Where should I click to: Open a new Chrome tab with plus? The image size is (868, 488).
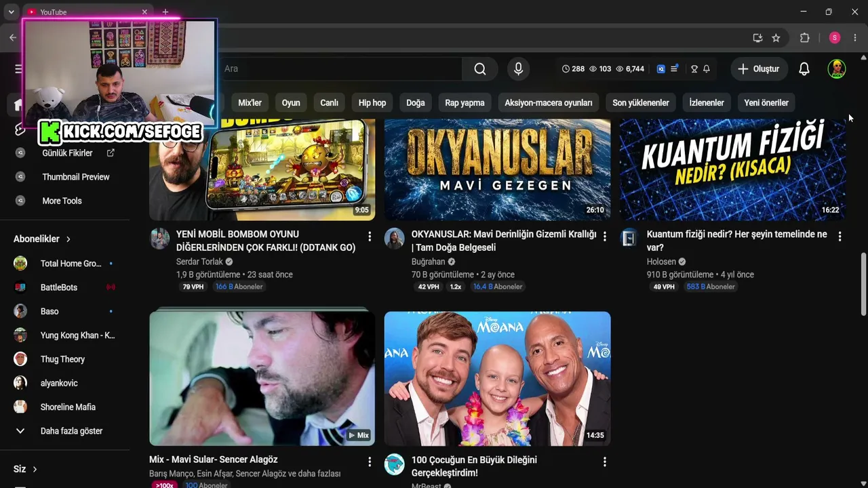(165, 12)
